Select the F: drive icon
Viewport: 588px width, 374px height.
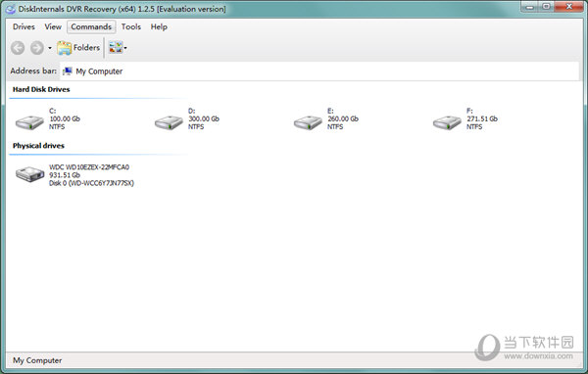click(447, 122)
